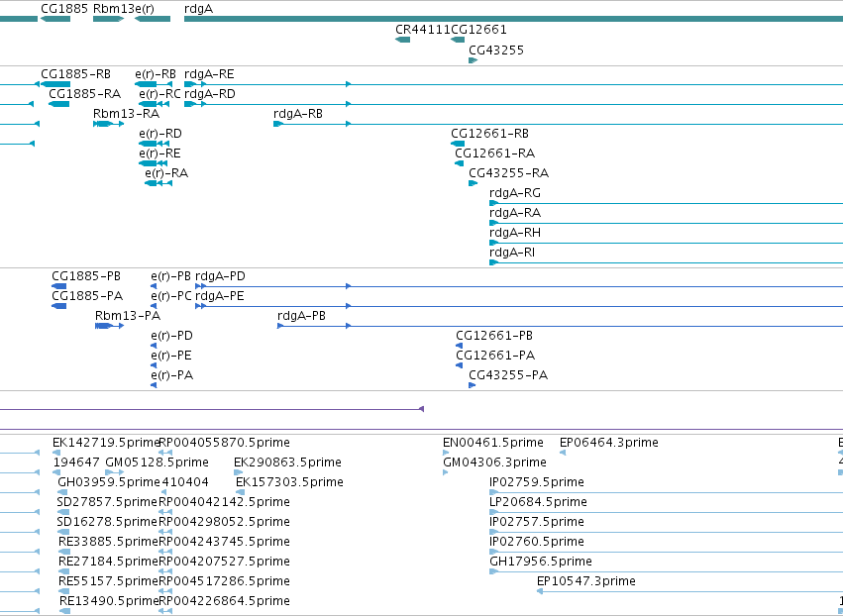Select protein label e(r)-PA

[x=172, y=375]
